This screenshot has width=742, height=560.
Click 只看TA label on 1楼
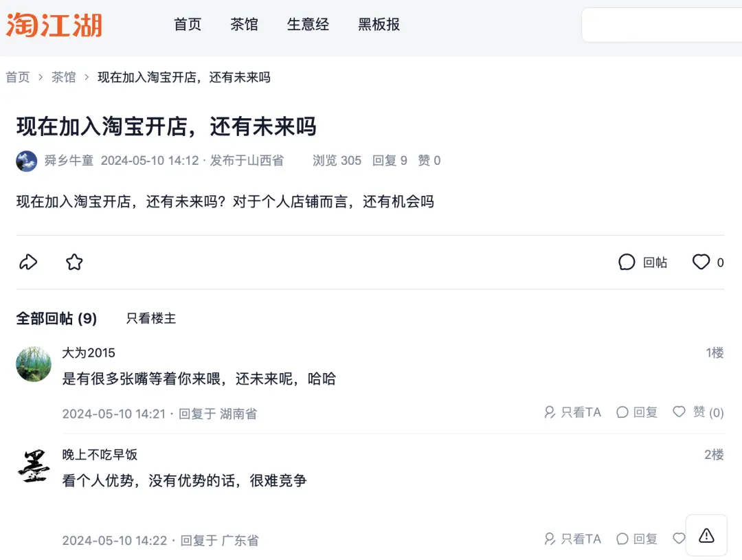coord(581,412)
